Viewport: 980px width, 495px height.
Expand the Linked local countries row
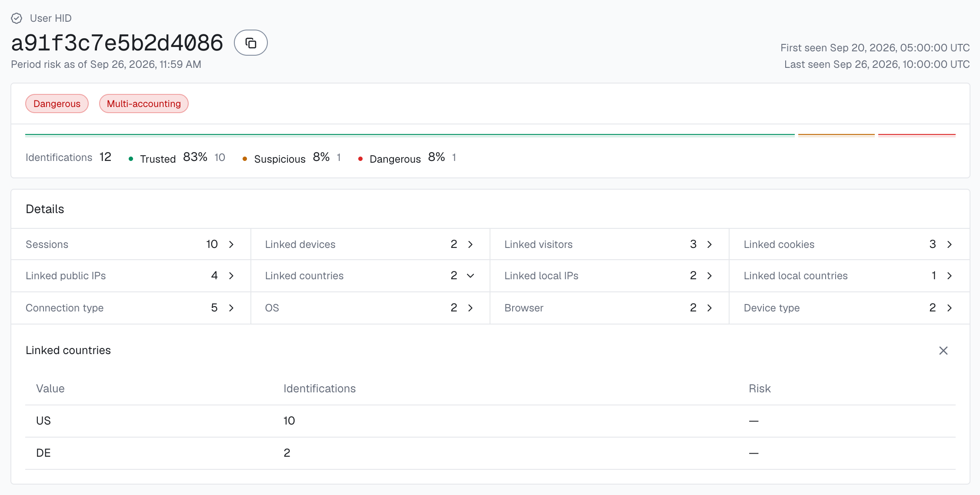coord(849,276)
